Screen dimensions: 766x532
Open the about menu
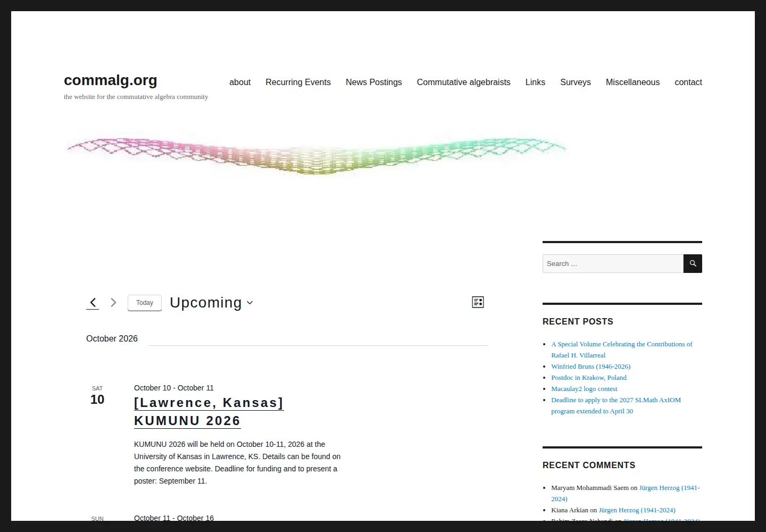point(240,82)
